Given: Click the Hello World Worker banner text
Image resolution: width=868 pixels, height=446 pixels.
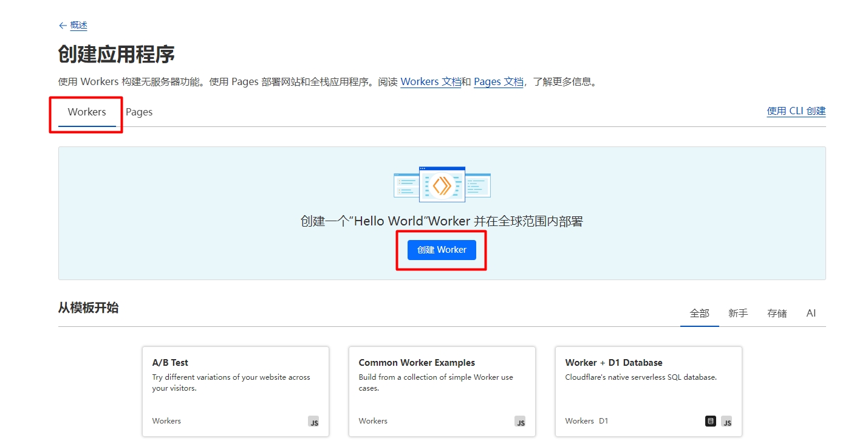Looking at the screenshot, I should [x=442, y=221].
